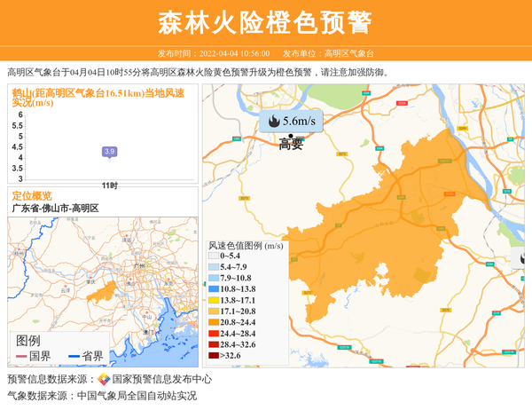This screenshot has height=418, width=532.
Task: Click the partially visible marker at map right edge
Action: (519, 258)
